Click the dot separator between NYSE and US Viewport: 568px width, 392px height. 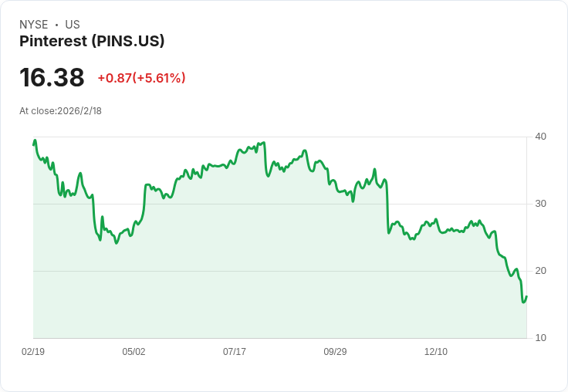coord(56,25)
